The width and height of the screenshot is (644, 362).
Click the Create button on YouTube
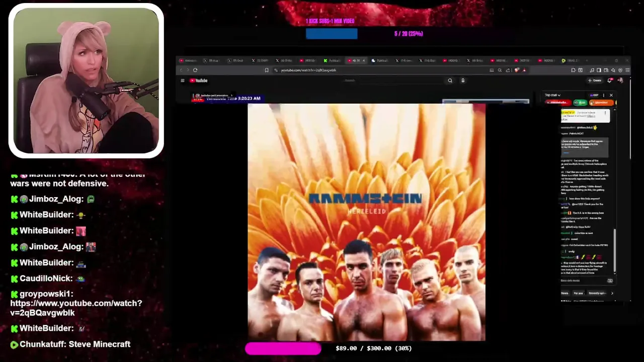coord(595,80)
